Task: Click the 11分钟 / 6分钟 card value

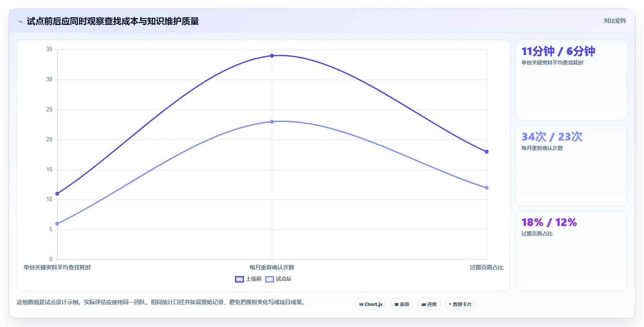Action: point(558,52)
